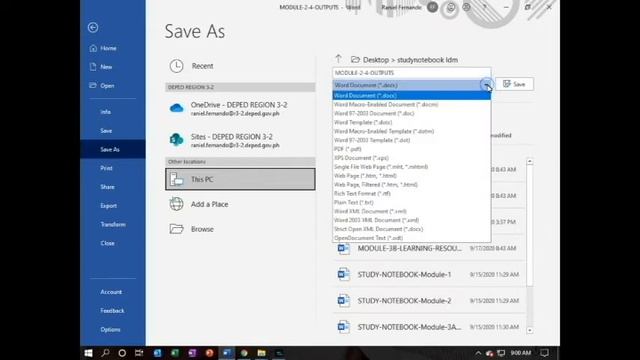Screen dimensions: 640x360
Task: Select Word Macro-Enabled Template (*.dotm)
Action: tap(411, 131)
